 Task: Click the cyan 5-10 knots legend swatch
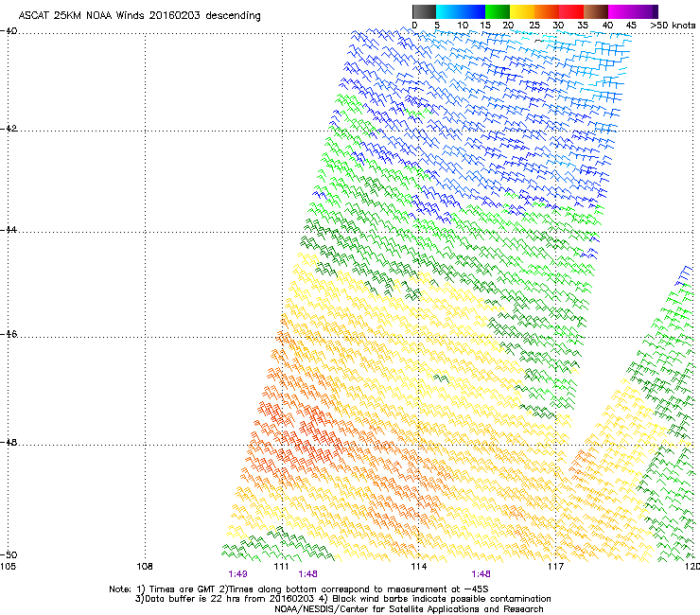coord(448,11)
